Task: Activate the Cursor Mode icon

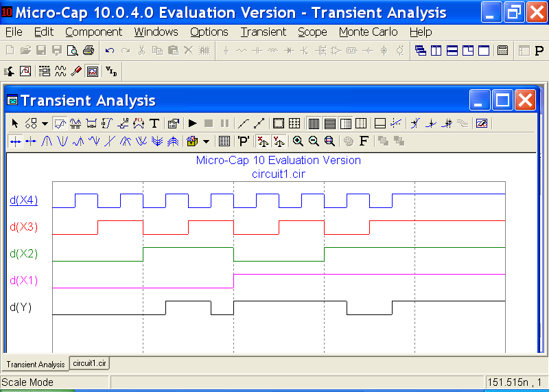Action: point(75,124)
